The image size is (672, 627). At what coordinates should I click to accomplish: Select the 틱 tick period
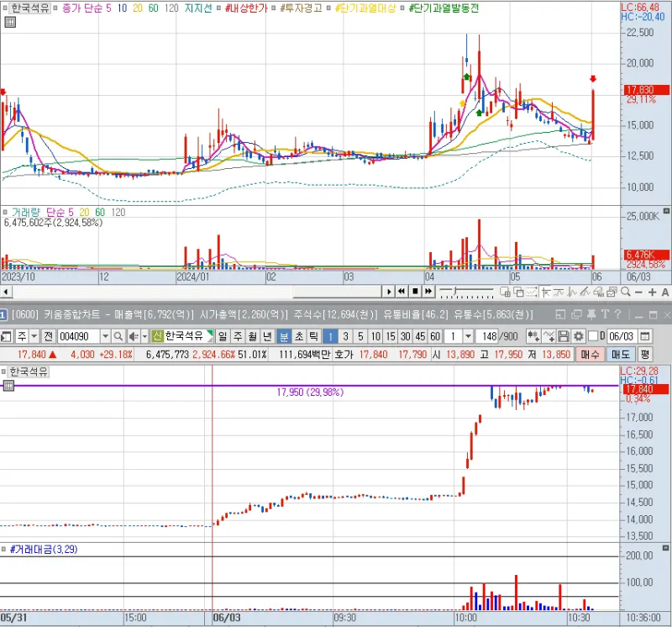click(x=313, y=336)
